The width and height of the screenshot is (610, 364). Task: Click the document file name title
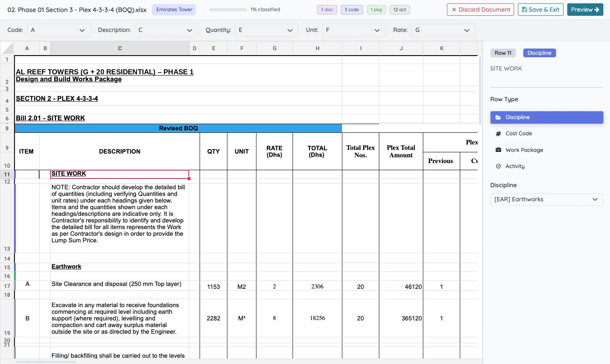click(x=77, y=10)
